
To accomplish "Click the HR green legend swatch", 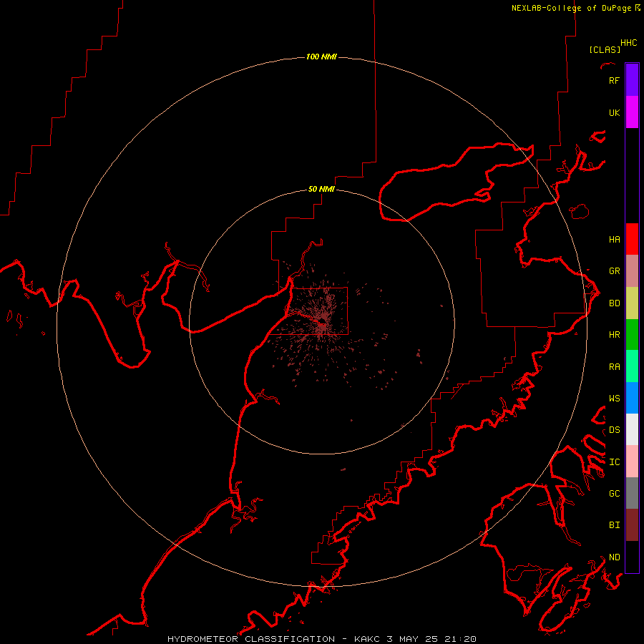I will coord(632,335).
